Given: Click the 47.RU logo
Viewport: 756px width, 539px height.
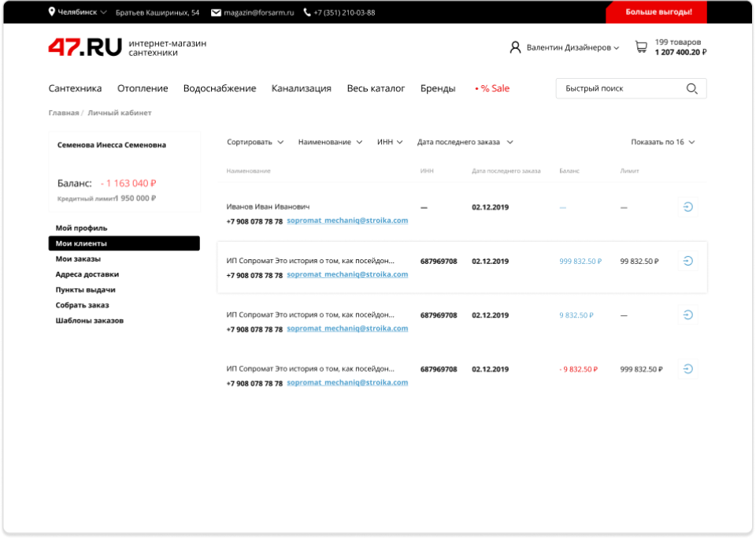Looking at the screenshot, I should [85, 47].
